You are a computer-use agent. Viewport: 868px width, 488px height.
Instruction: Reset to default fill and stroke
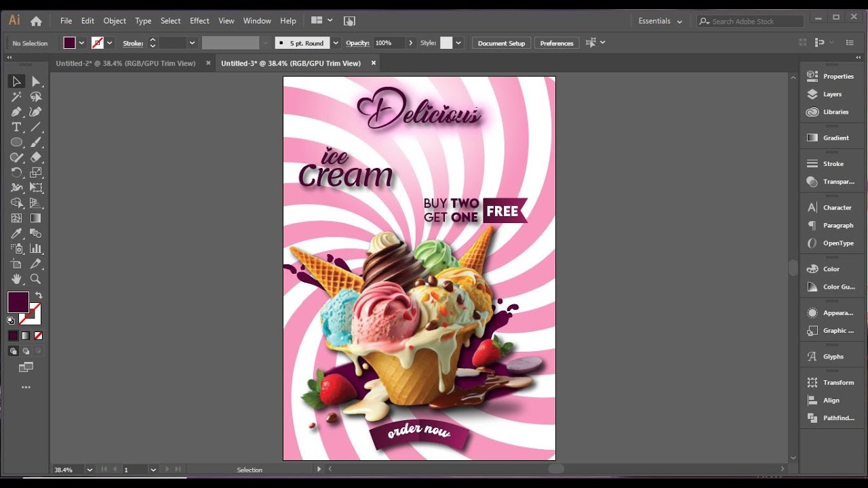pyautogui.click(x=11, y=320)
